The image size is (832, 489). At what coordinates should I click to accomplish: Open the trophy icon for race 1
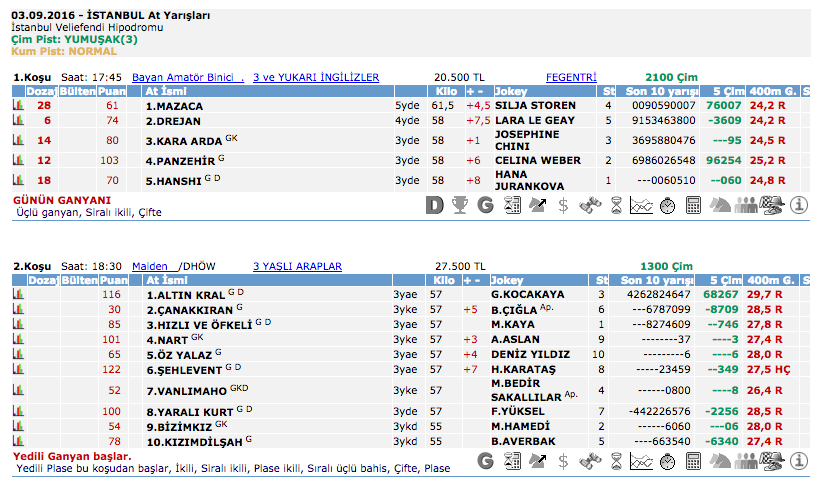tap(460, 205)
